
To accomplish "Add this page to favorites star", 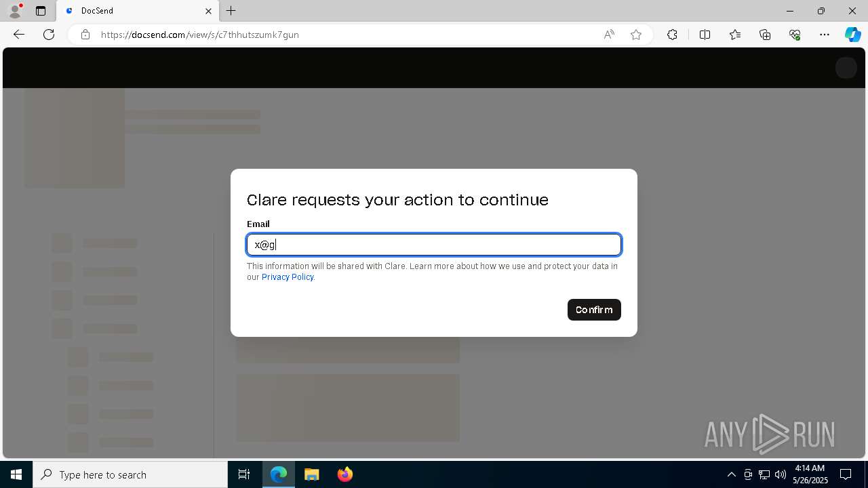I will (636, 35).
